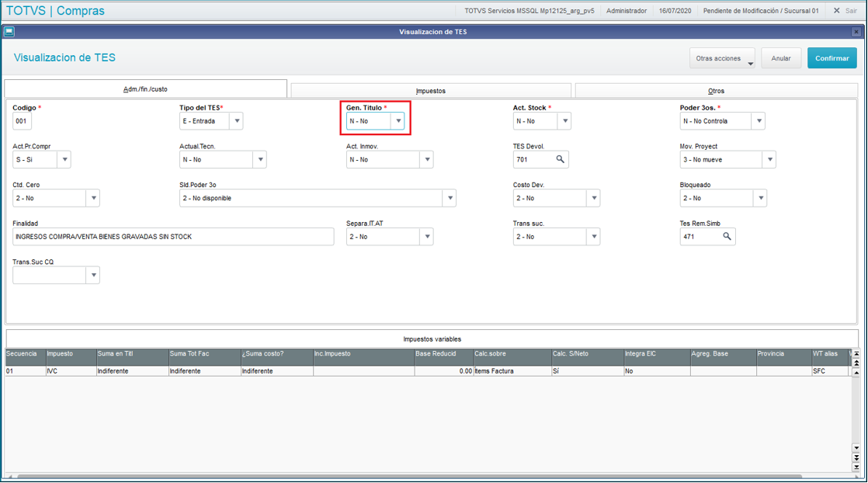Select the 01 Secuencia cell
The width and height of the screenshot is (868, 483).
click(26, 371)
